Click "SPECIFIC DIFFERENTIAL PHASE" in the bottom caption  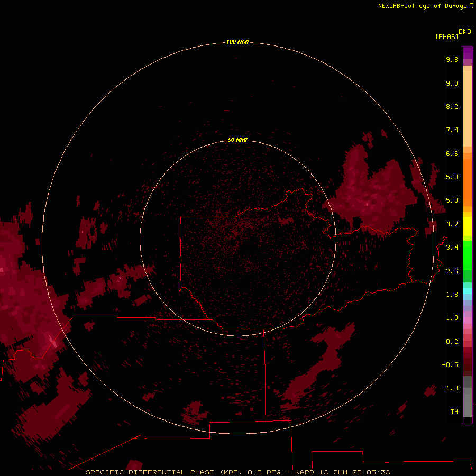(x=150, y=472)
